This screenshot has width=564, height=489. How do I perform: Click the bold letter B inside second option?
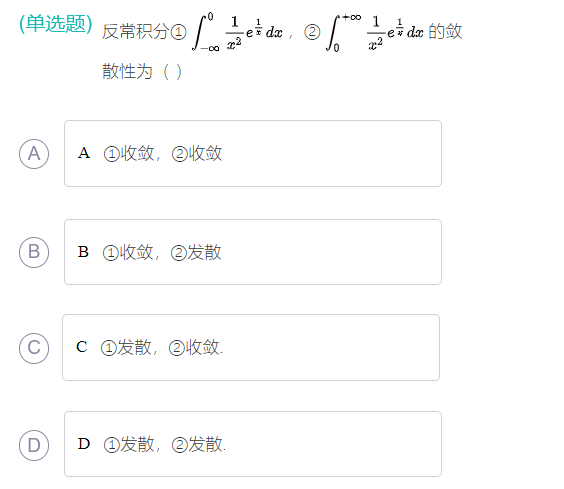click(83, 252)
